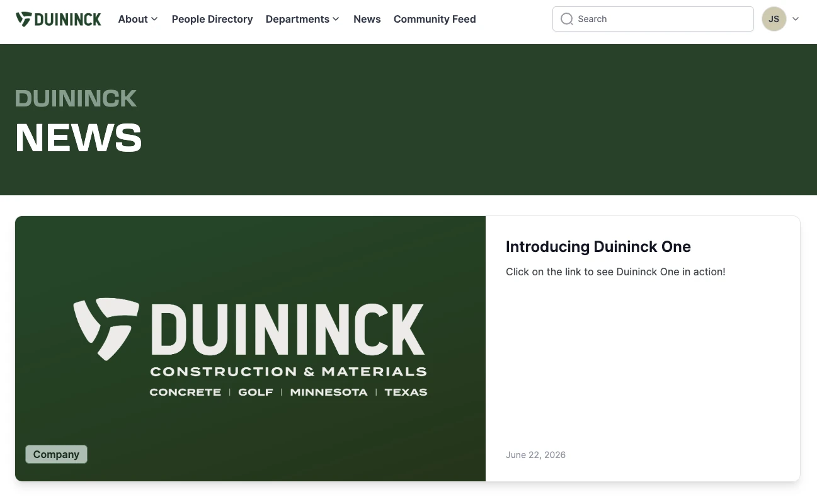
Task: Click the Duininck Construction & Materials image
Action: tap(250, 348)
